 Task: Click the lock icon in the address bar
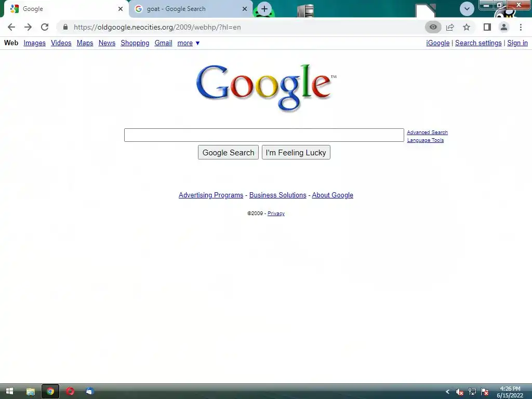click(x=65, y=27)
